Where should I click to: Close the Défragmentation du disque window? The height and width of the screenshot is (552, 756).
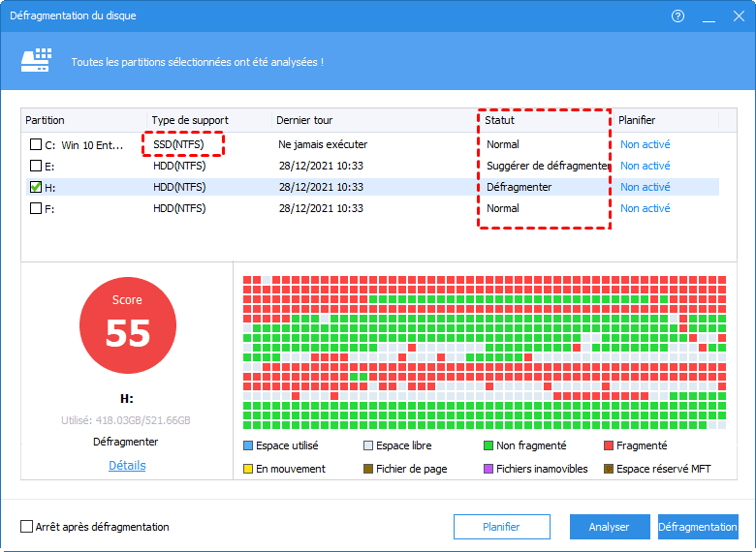739,15
